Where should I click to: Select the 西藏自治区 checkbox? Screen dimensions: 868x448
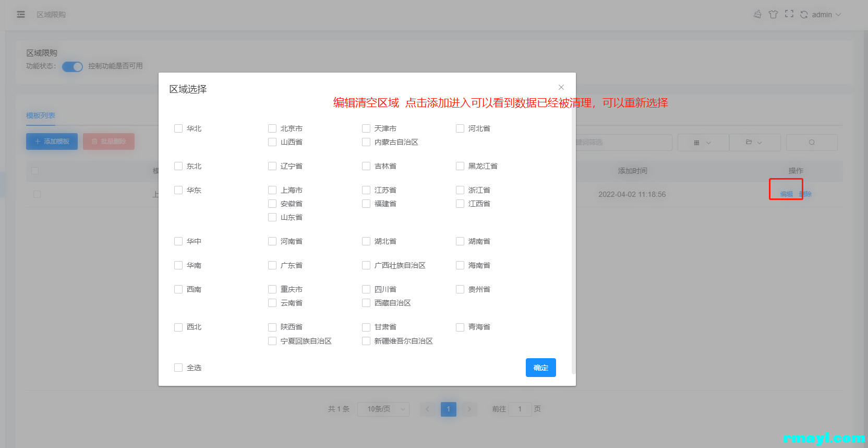[366, 303]
